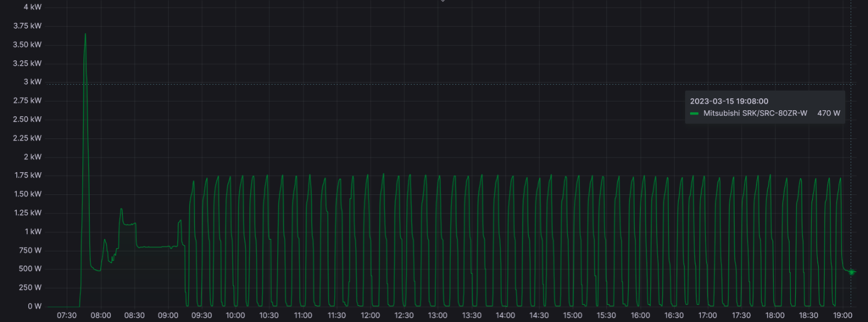Click the 17:30 time axis label
Viewport: 868px width, 322px height.
[741, 315]
